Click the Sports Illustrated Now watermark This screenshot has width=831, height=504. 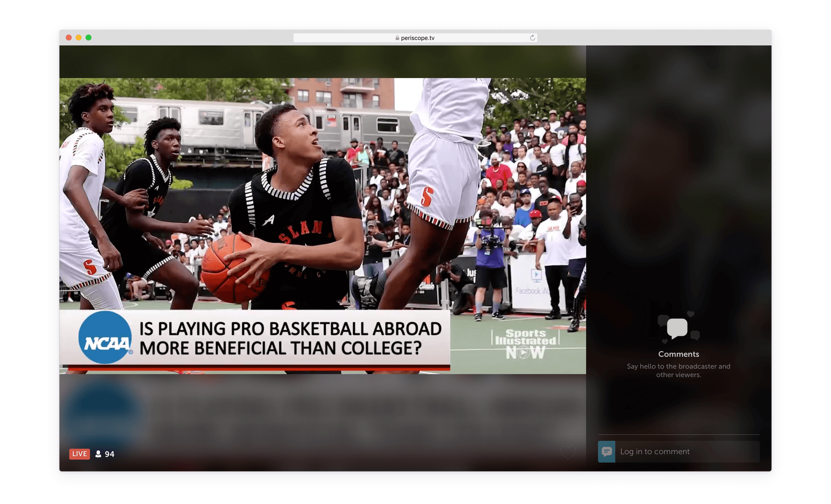(x=525, y=344)
